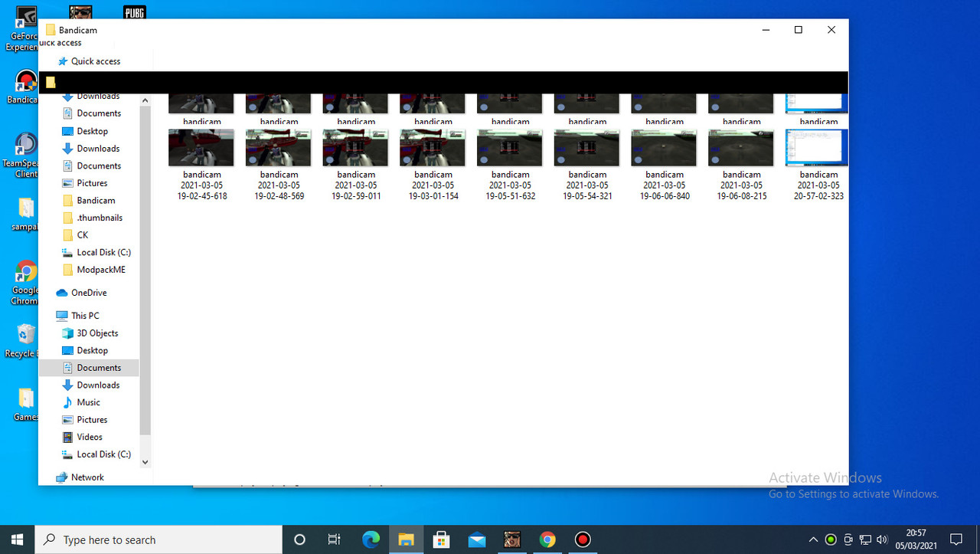Select the PUBG desktop shortcut

tap(134, 11)
